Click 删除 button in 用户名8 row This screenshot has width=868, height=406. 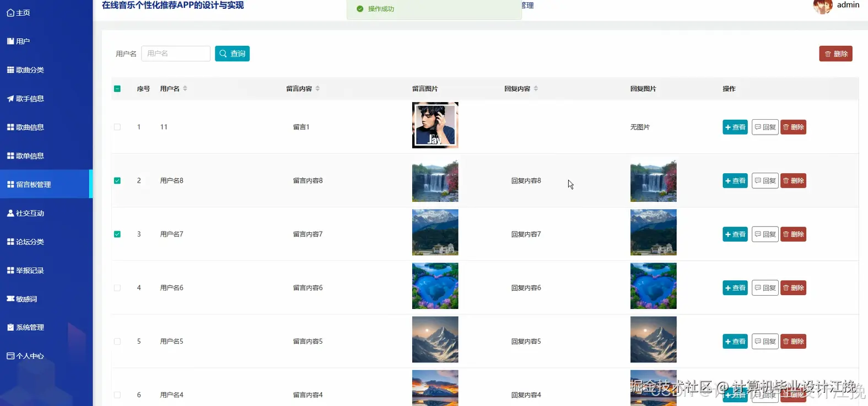[x=794, y=180]
